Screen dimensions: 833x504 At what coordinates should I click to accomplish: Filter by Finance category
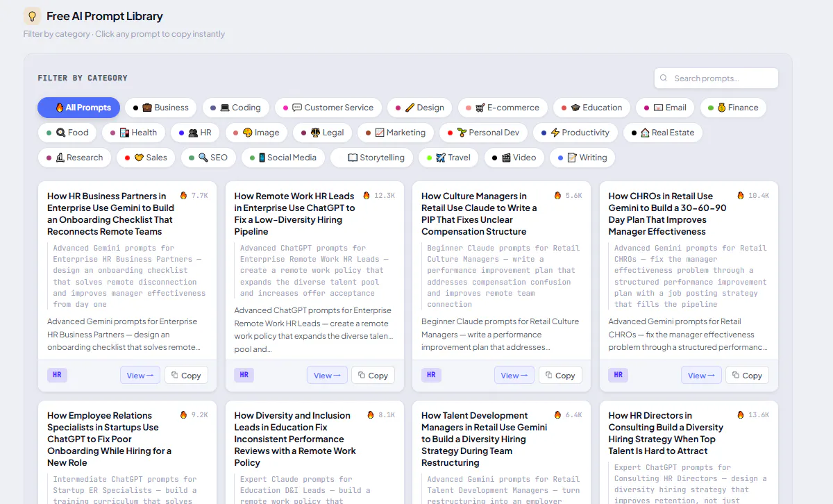pos(733,108)
